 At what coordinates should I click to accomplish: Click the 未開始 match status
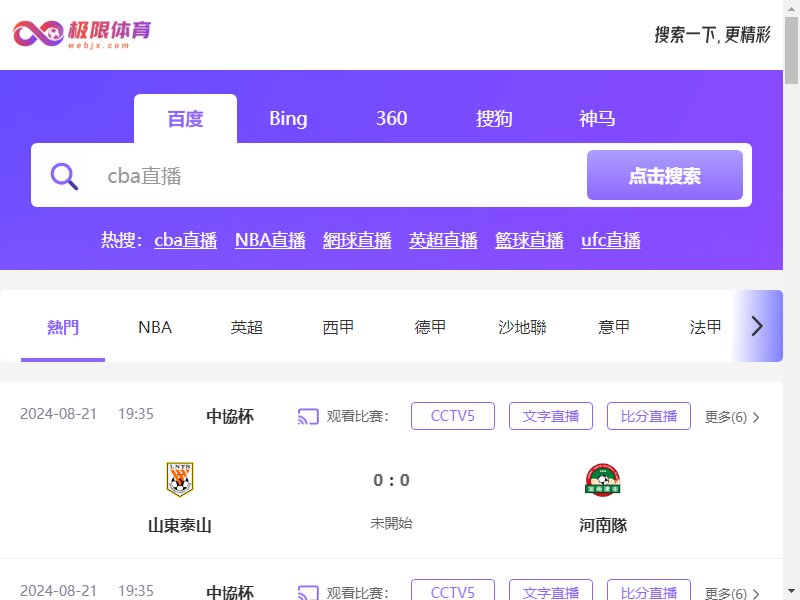pyautogui.click(x=391, y=523)
